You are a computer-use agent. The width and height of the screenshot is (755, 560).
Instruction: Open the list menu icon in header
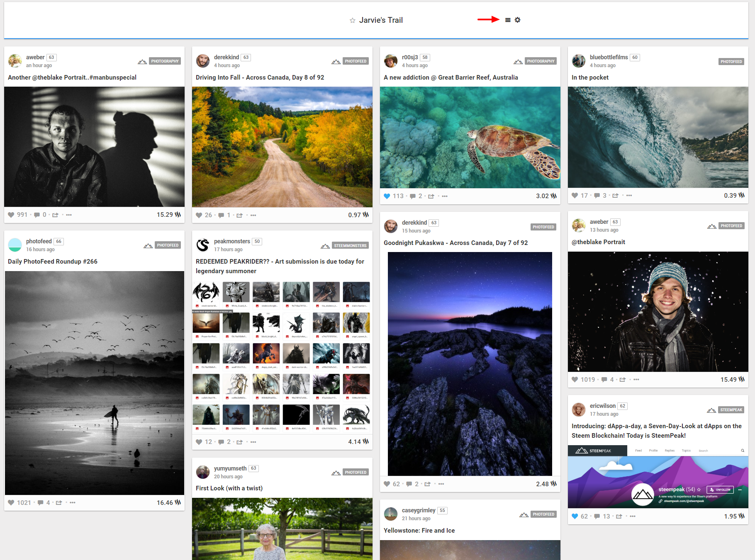pyautogui.click(x=507, y=20)
